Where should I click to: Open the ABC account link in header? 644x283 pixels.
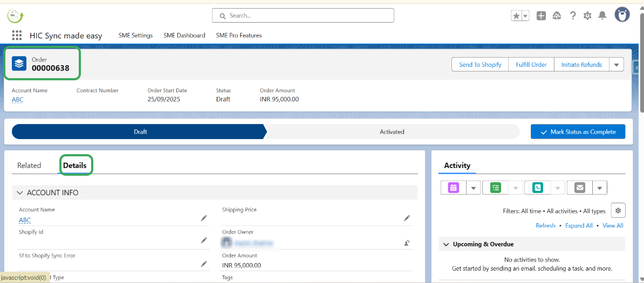click(x=18, y=99)
